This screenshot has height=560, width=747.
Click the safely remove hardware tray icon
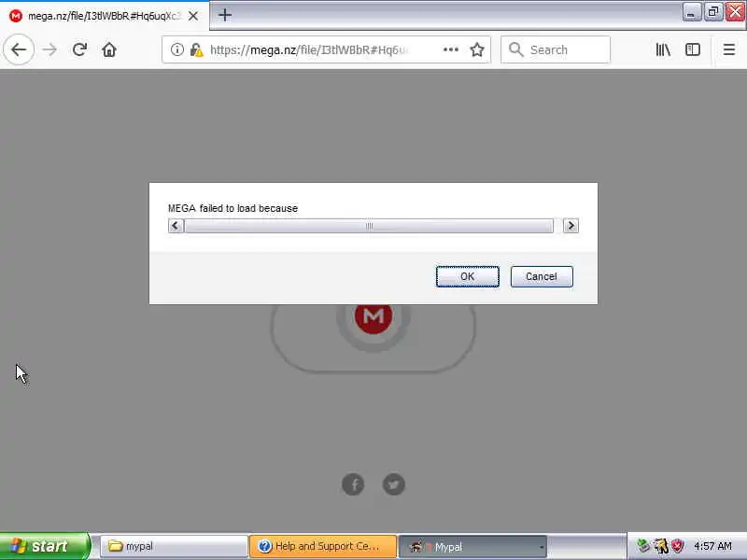643,546
